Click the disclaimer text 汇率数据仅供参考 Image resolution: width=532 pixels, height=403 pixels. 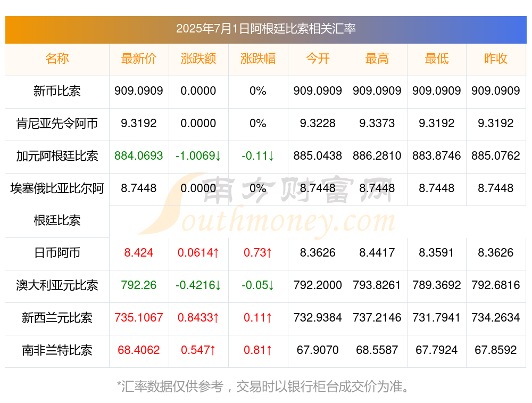coord(173,386)
